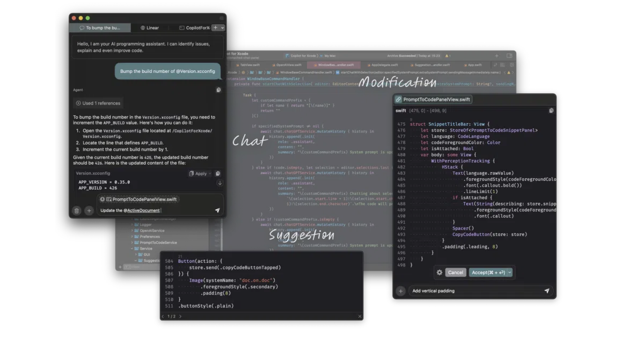
Task: Apply the suggested Version.xcconfig change
Action: 198,174
